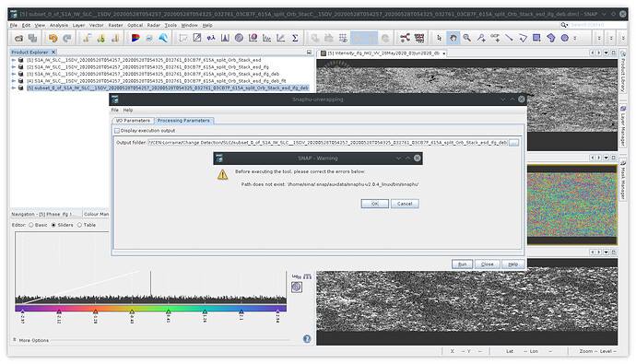Screen dimensions: 636x364
Task: Open the Optical menu
Action: [x=135, y=25]
